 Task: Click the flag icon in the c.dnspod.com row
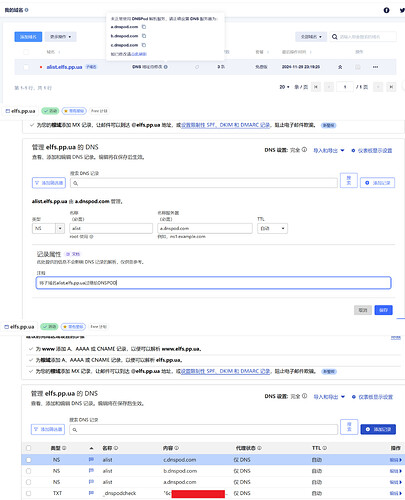click(91, 459)
